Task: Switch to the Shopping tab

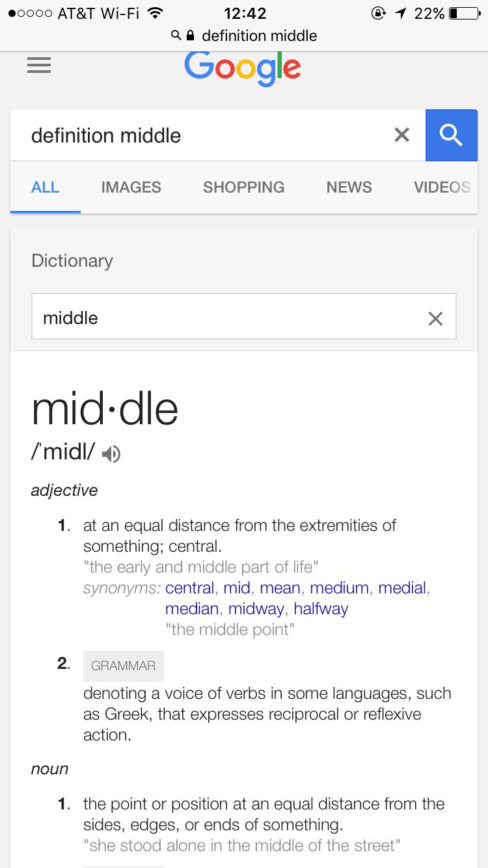Action: [243, 187]
